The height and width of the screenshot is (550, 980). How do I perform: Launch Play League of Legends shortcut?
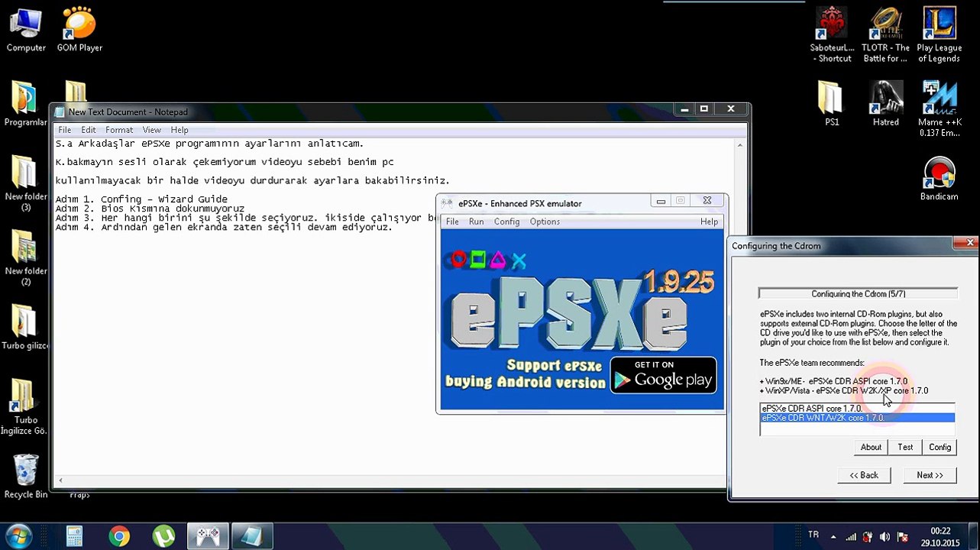pyautogui.click(x=939, y=35)
